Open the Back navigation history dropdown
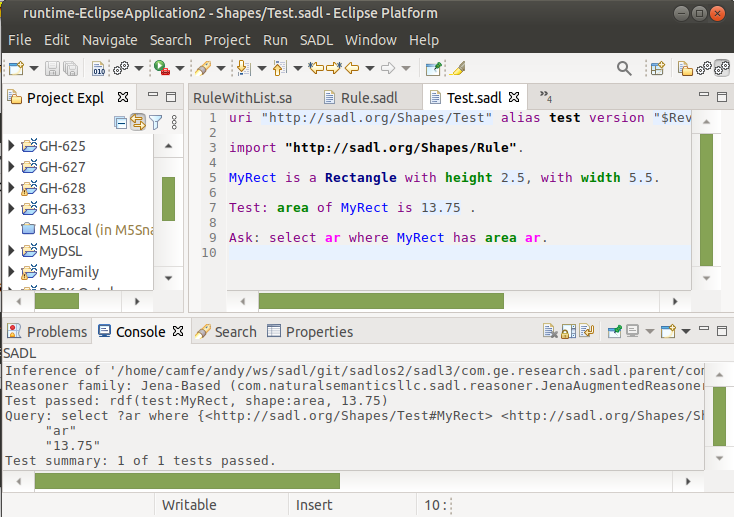734x517 pixels. [x=370, y=68]
